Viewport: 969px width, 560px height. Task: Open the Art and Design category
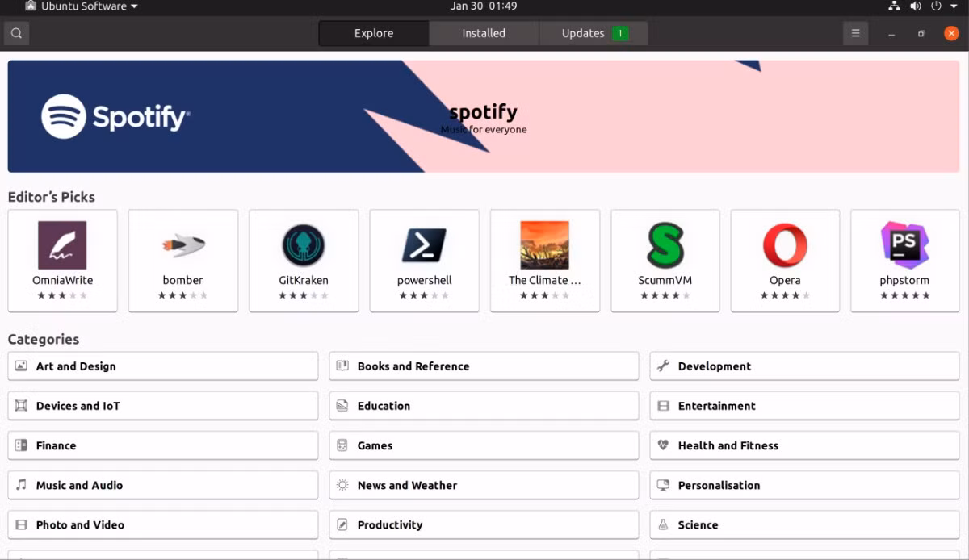tap(163, 366)
